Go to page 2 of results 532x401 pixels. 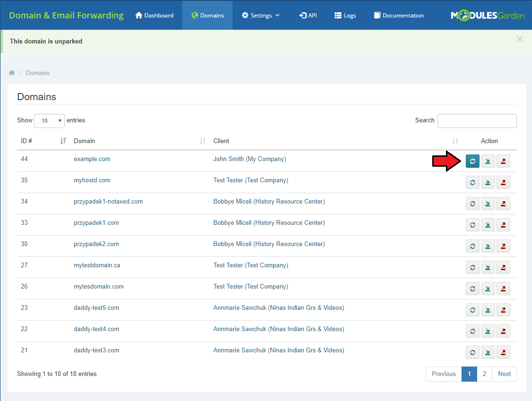485,374
